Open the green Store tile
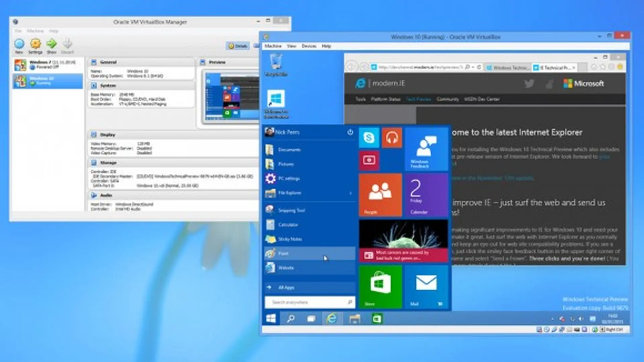The height and width of the screenshot is (362, 644). pyautogui.click(x=380, y=287)
